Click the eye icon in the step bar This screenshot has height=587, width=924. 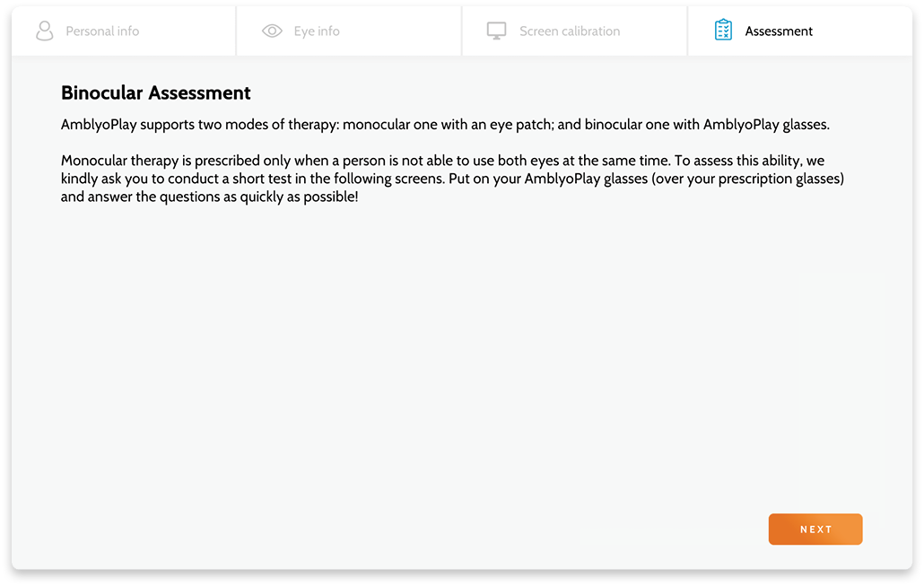272,31
